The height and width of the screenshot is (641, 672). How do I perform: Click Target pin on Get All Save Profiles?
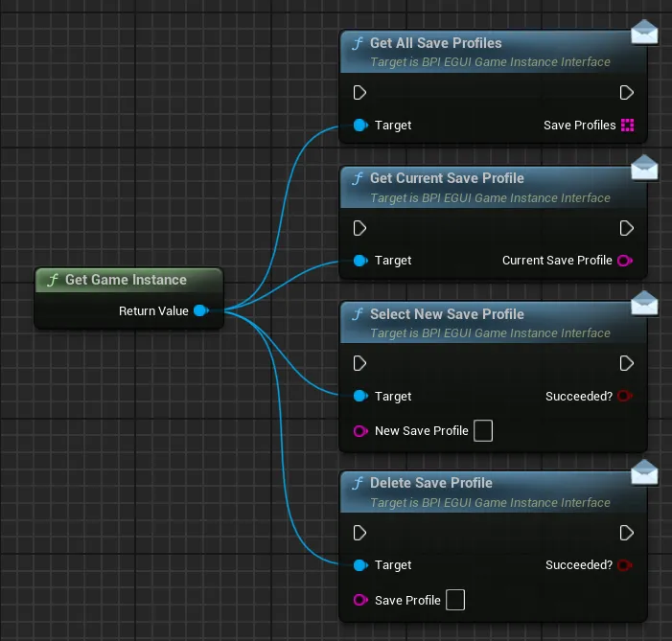tap(360, 126)
